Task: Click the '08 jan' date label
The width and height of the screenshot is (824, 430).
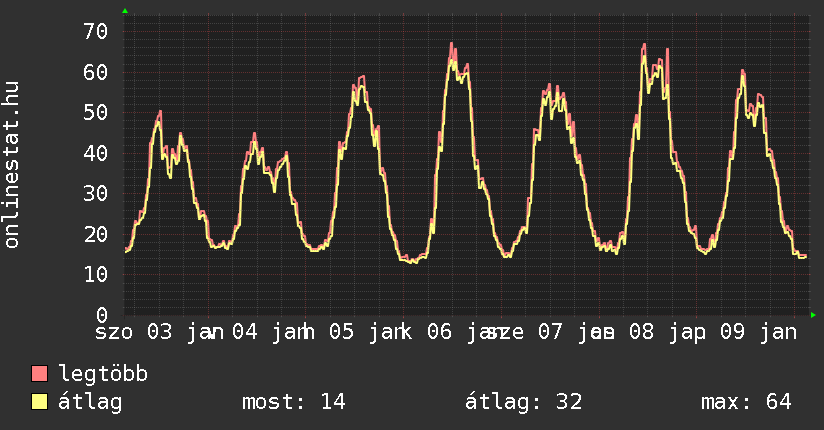Action: (x=661, y=332)
